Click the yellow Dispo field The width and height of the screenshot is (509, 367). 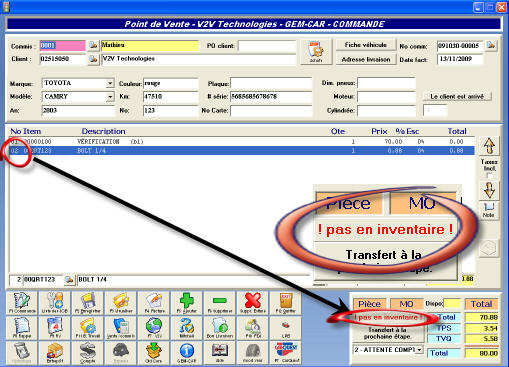pos(452,304)
